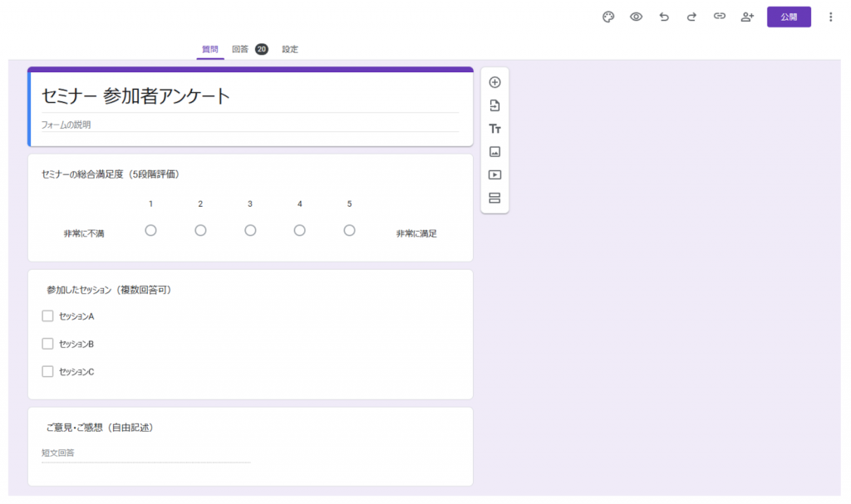Copy the form link via link icon
This screenshot has width=851, height=504.
click(x=720, y=17)
